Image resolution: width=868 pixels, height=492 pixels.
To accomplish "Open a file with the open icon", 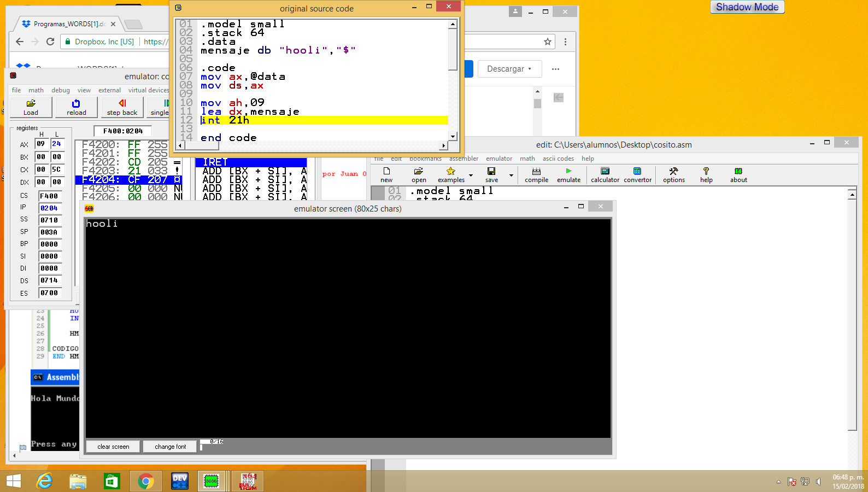I will pyautogui.click(x=419, y=175).
